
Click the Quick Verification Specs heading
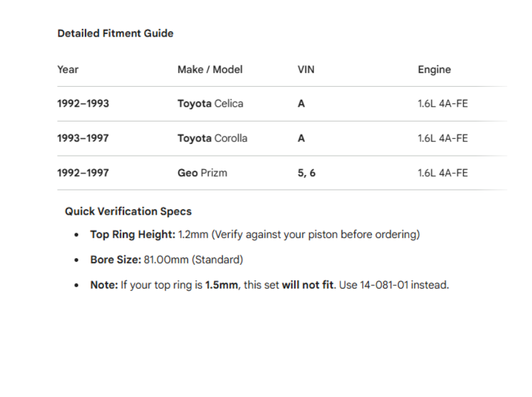click(x=128, y=212)
